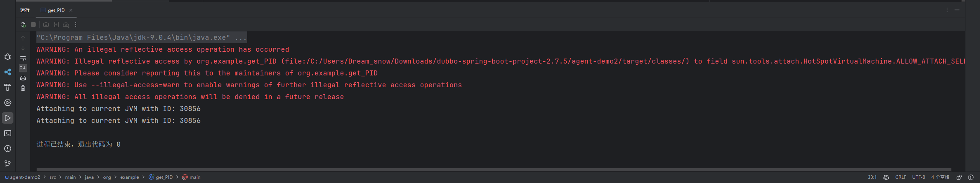Open the UTF-8 encoding selector
Image resolution: width=980 pixels, height=183 pixels.
(919, 177)
